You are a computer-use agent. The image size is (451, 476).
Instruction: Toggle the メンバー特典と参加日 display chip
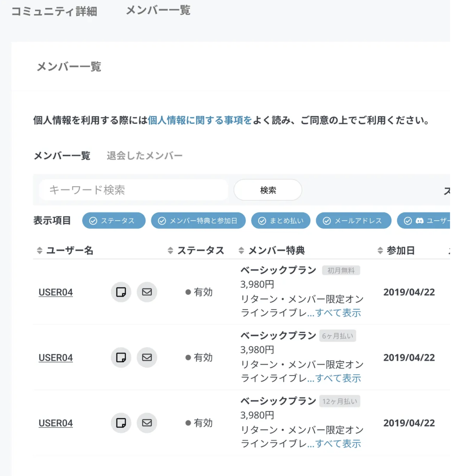tap(198, 221)
